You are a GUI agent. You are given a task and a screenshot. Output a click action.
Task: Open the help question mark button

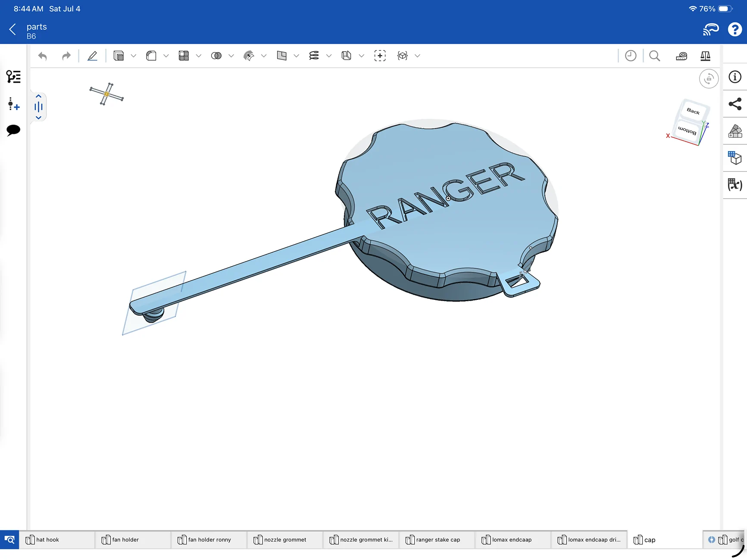pos(735,29)
